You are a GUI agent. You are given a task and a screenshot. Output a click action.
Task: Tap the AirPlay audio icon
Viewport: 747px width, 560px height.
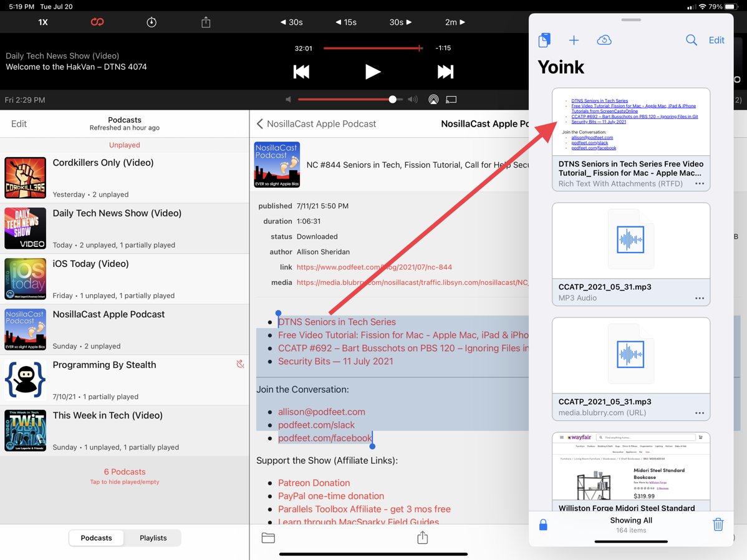coord(433,100)
